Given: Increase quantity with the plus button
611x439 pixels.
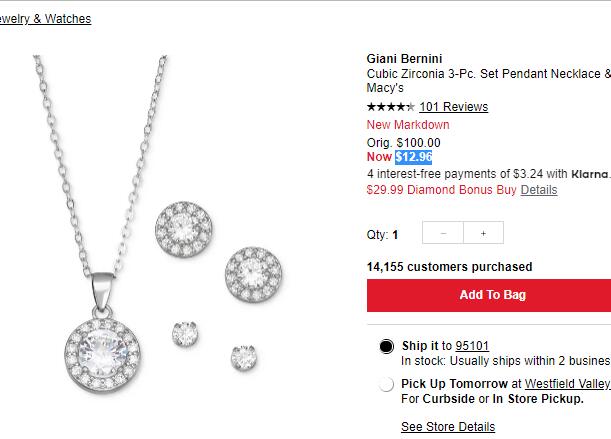Looking at the screenshot, I should tap(483, 233).
